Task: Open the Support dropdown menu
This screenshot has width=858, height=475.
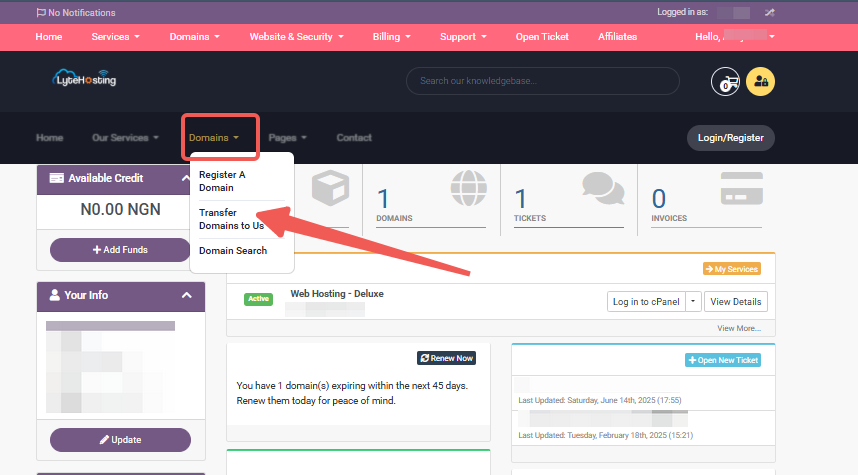Action: coord(463,37)
